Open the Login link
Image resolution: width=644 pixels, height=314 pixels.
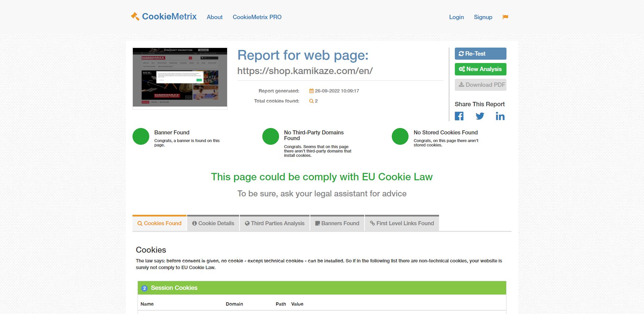[457, 17]
